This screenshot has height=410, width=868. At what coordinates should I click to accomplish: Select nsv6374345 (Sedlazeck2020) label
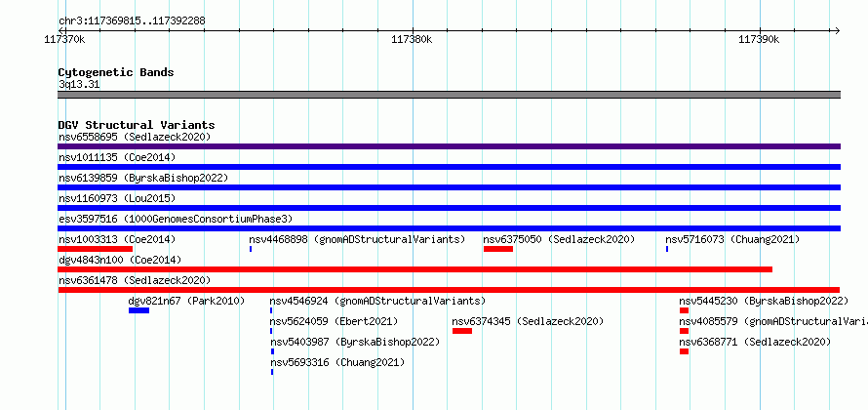click(528, 321)
